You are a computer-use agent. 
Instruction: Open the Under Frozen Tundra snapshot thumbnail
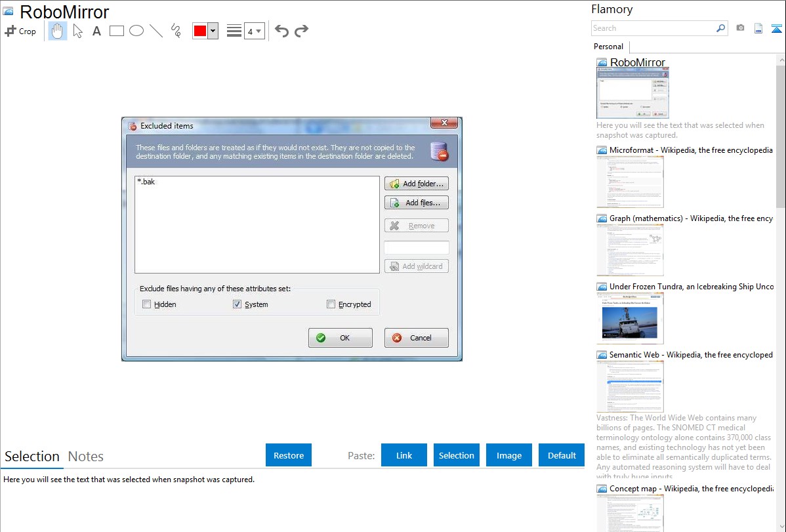(x=630, y=318)
